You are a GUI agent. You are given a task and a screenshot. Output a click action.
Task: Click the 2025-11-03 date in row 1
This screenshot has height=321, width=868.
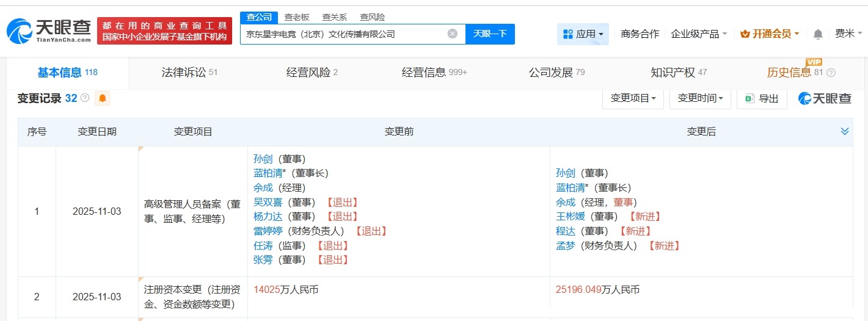tap(97, 212)
